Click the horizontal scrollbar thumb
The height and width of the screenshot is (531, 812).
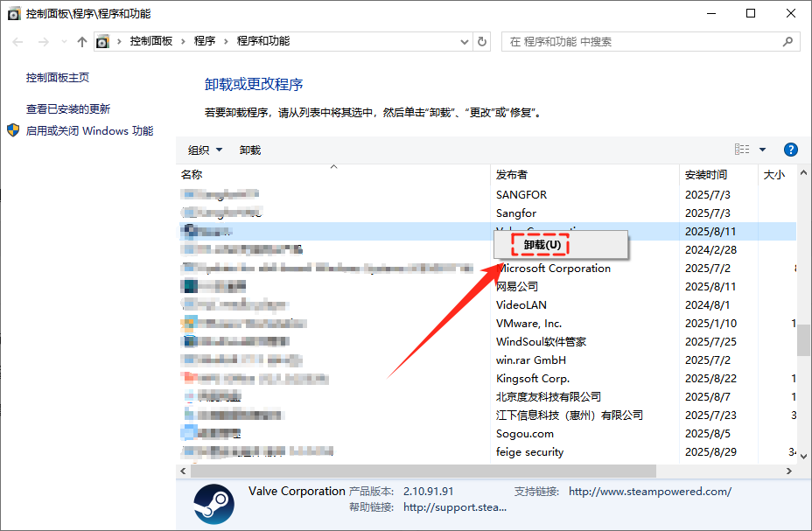pyautogui.click(x=423, y=471)
